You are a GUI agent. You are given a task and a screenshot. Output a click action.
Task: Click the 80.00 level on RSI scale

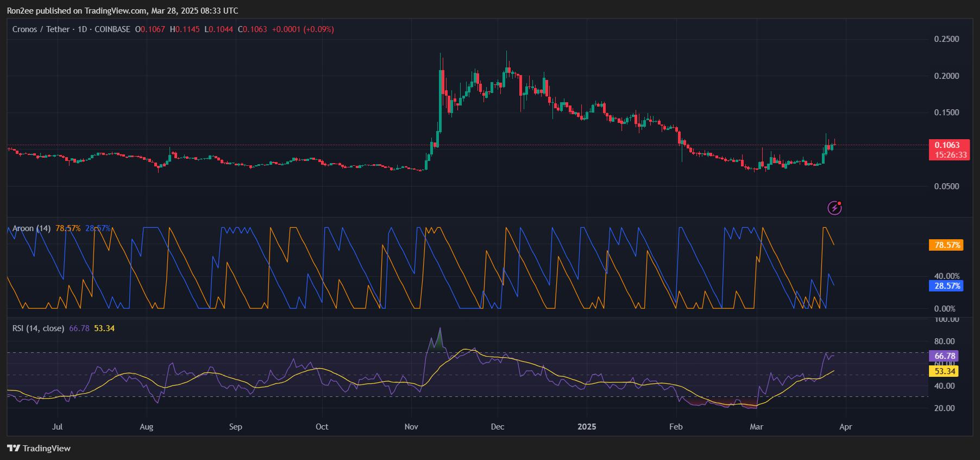point(944,341)
